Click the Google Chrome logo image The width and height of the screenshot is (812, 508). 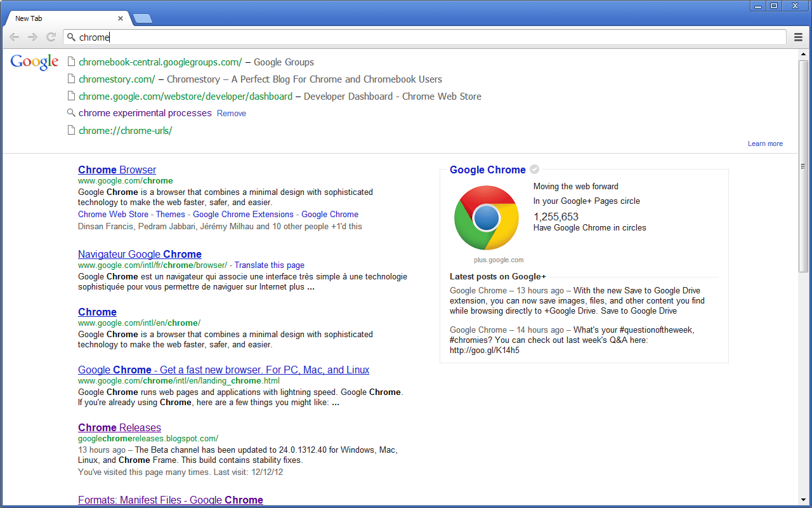click(487, 218)
